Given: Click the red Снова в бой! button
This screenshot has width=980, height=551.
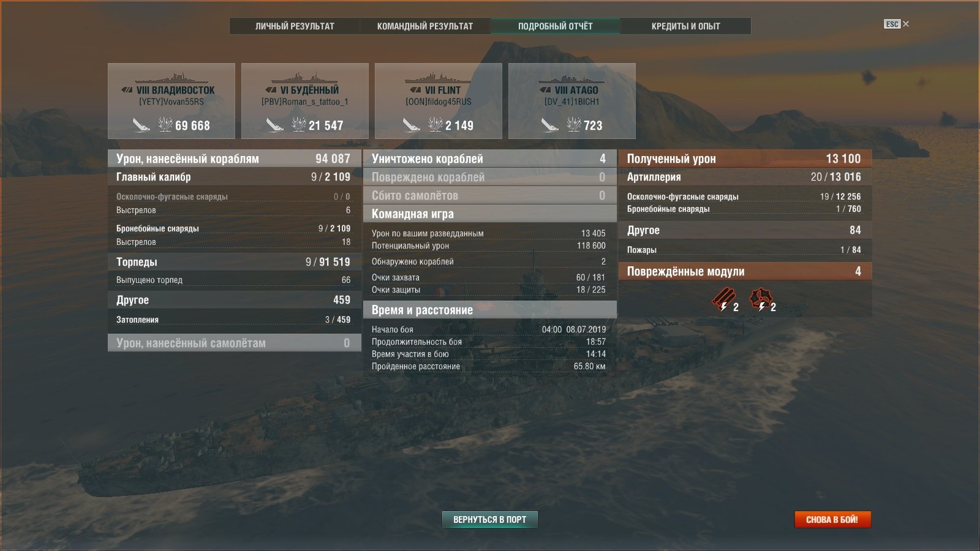Looking at the screenshot, I should click(x=832, y=519).
